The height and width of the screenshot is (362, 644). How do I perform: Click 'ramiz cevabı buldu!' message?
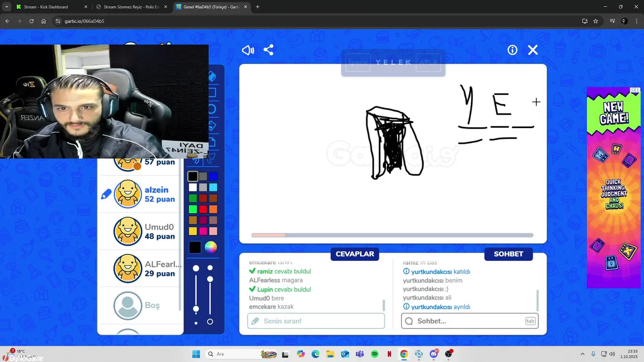[280, 271]
